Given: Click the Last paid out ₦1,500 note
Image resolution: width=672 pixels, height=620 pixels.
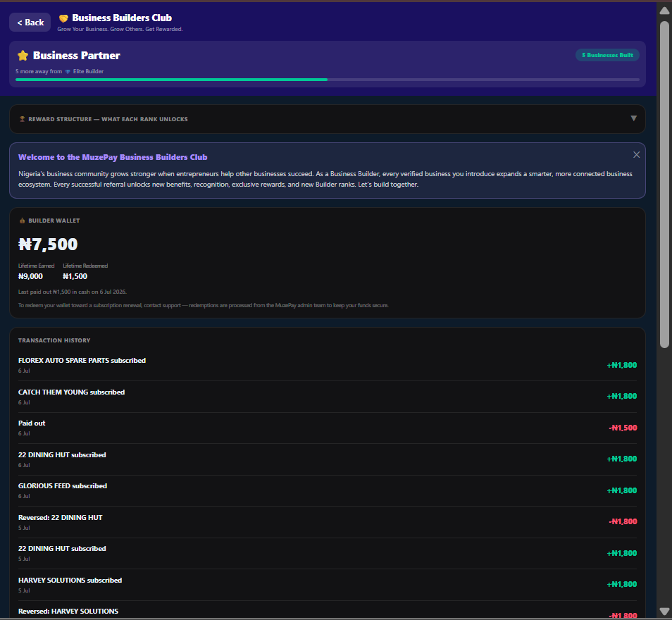Looking at the screenshot, I should (73, 292).
